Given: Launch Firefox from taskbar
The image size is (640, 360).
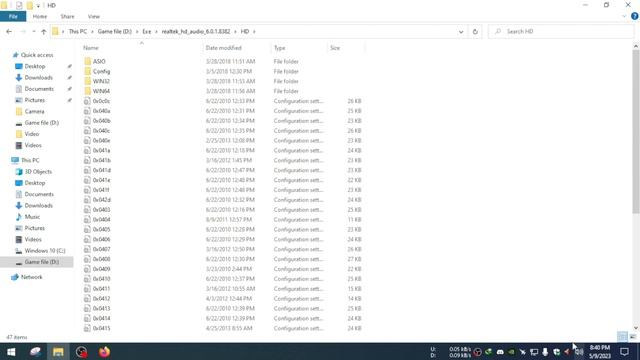Looking at the screenshot, I should click(x=104, y=352).
